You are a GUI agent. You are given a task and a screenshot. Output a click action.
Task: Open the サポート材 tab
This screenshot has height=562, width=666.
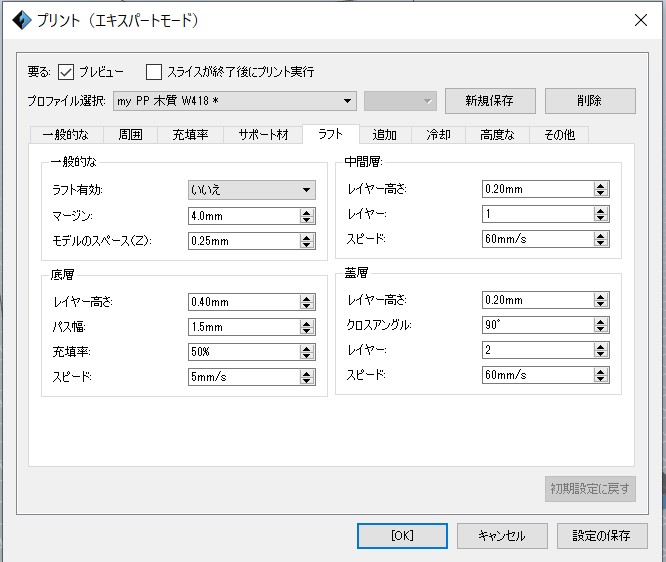pyautogui.click(x=263, y=135)
